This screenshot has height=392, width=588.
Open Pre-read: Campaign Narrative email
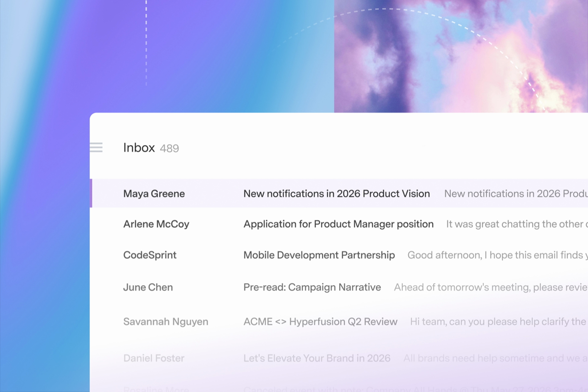(312, 287)
